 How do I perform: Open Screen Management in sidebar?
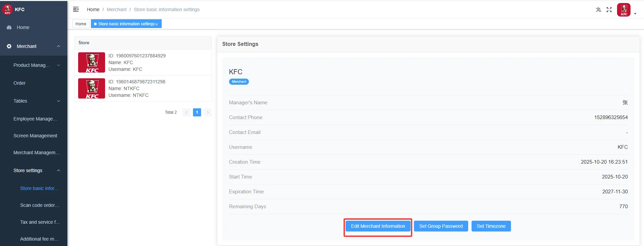[x=34, y=136]
